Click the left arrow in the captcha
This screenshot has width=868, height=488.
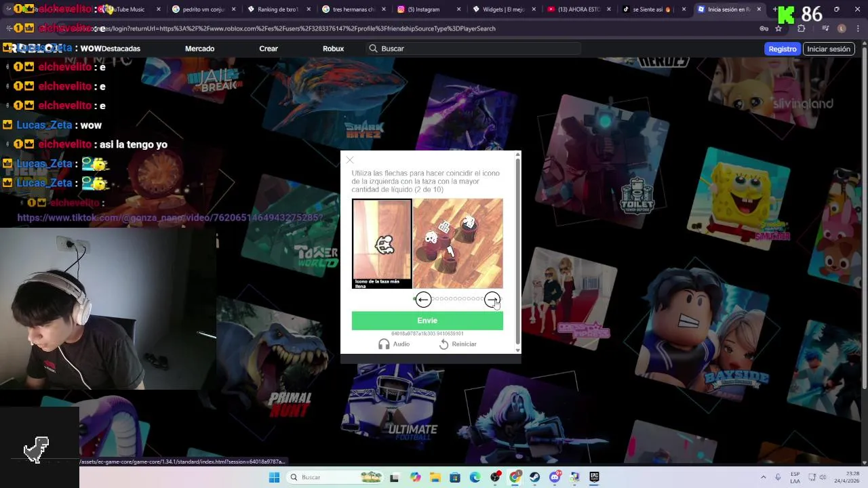(423, 300)
